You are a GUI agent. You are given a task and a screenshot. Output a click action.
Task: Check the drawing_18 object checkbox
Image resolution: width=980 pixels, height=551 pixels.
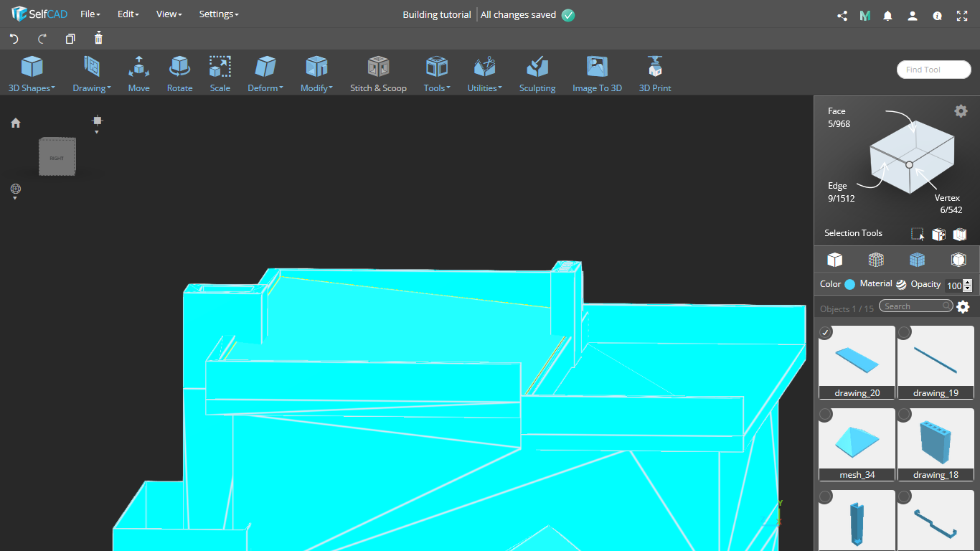coord(905,415)
